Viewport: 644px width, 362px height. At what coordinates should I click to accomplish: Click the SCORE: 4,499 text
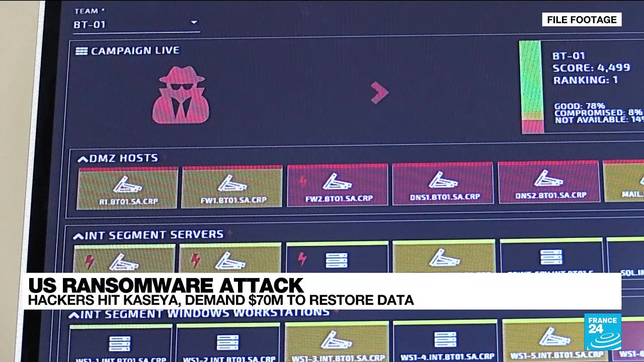(591, 68)
